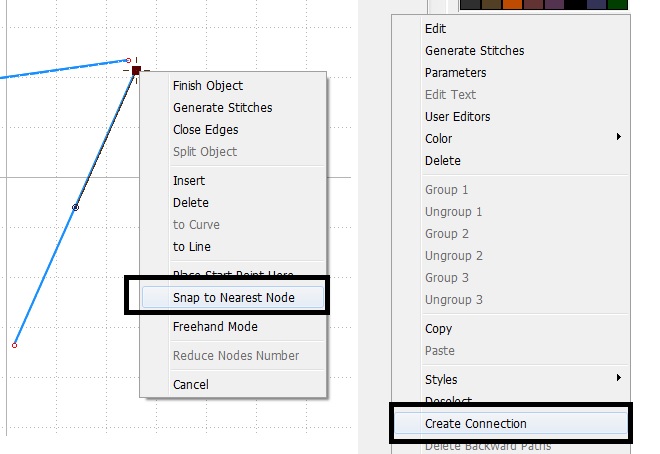Open Parameters from the right context menu
660x454 pixels.
pyautogui.click(x=455, y=73)
